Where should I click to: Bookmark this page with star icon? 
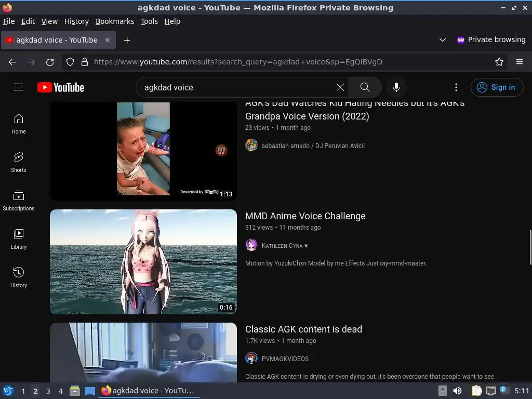click(x=499, y=62)
